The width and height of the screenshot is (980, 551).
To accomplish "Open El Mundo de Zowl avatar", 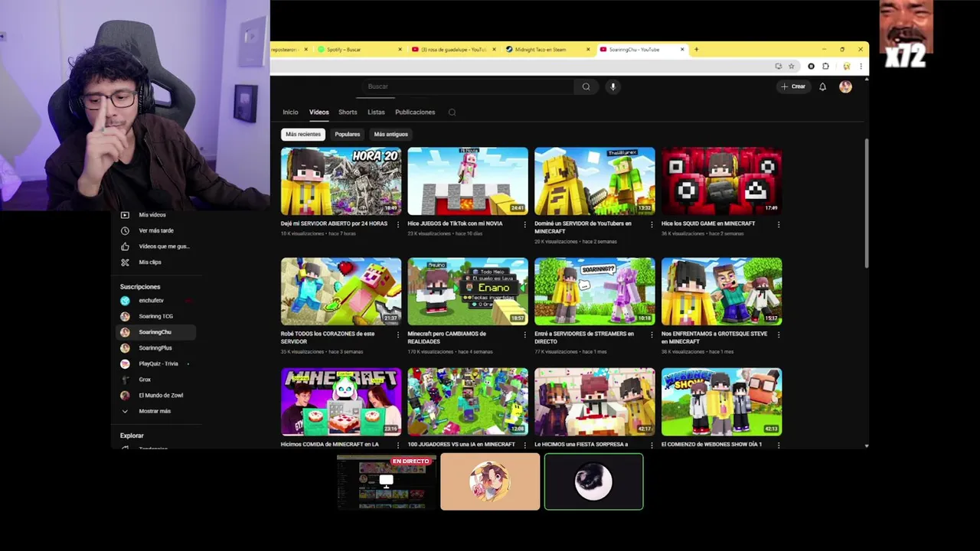I will 125,396.
